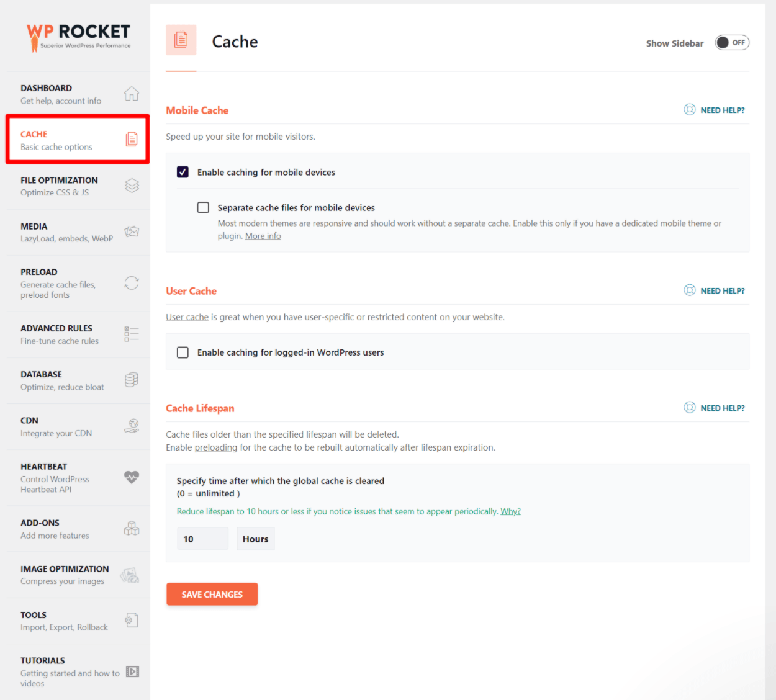Click Need Help for Mobile Cache
Viewport: 776px width, 700px height.
click(x=723, y=110)
